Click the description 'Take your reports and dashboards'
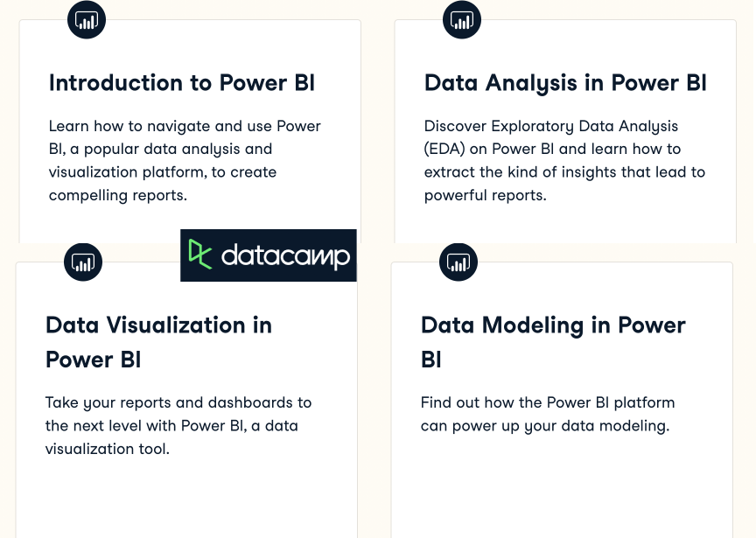This screenshot has width=756, height=538. (178, 426)
